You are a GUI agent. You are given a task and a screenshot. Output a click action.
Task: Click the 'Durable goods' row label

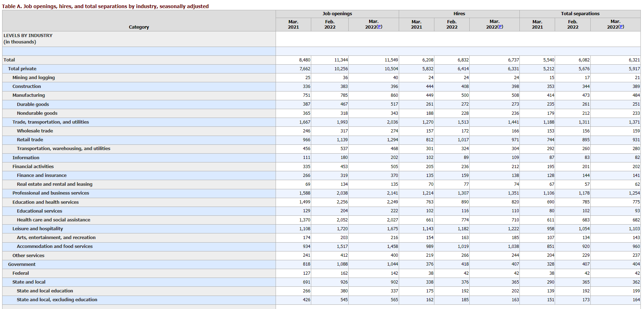(33, 105)
